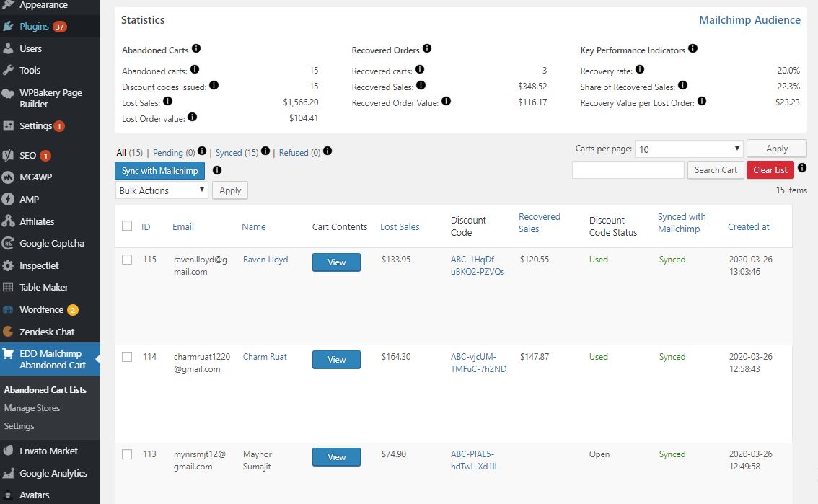This screenshot has width=818, height=504.
Task: Open the Mailchimp Audience link
Action: [749, 19]
